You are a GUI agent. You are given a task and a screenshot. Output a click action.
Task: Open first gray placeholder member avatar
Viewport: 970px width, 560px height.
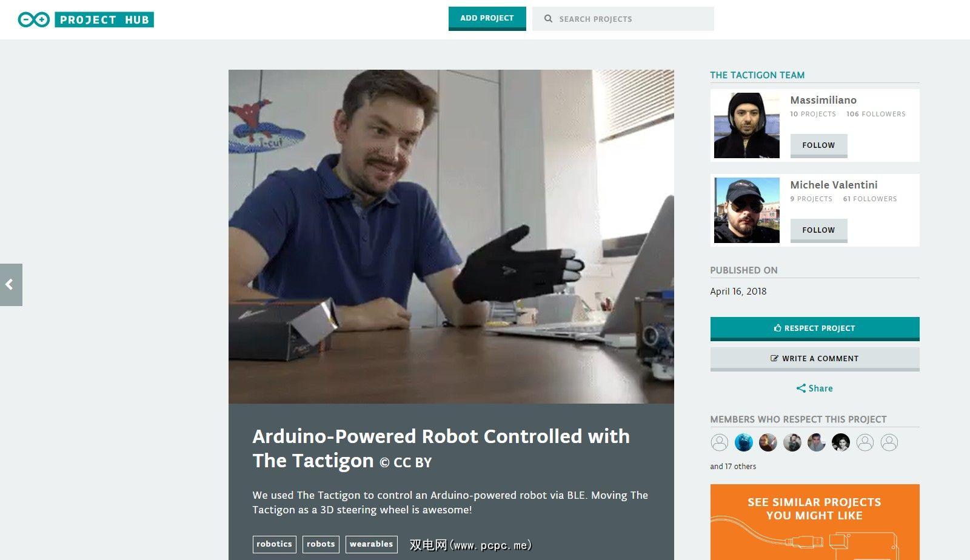[720, 442]
